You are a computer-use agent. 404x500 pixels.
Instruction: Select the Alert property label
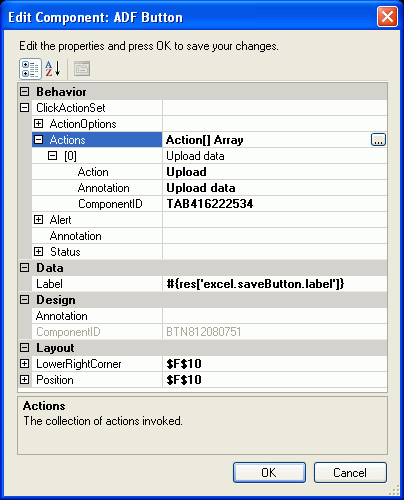coord(60,220)
